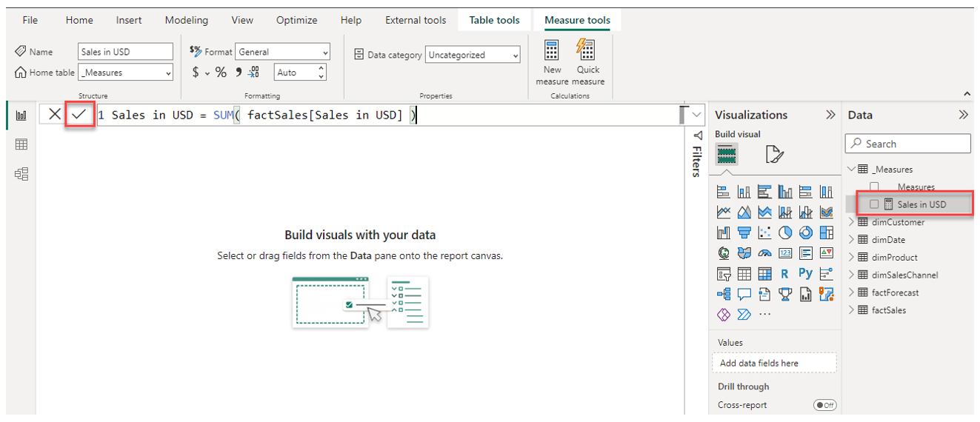The image size is (980, 422).
Task: Pick the Map globe visual
Action: pos(724,252)
